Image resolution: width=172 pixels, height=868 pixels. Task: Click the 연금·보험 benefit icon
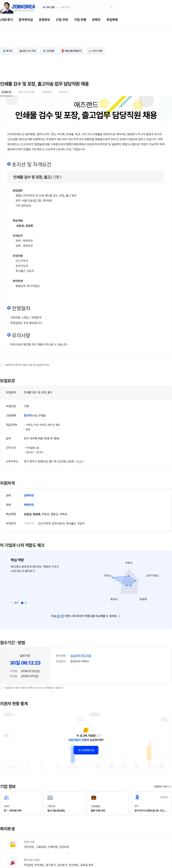[13, 845]
